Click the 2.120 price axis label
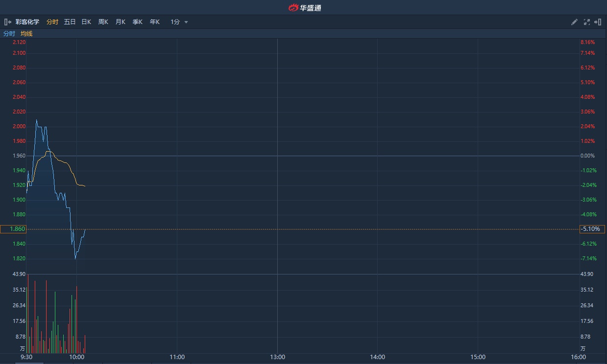This screenshot has height=364, width=607. coord(19,43)
